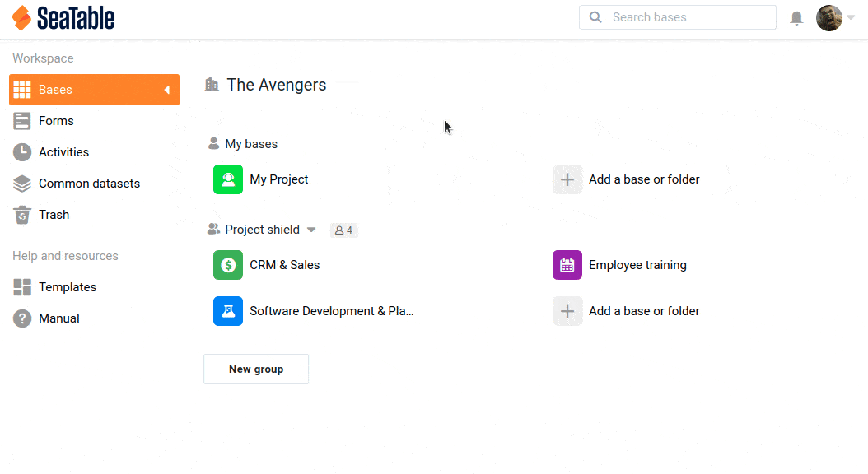This screenshot has height=474, width=868.
Task: Click the SeaTable logo
Action: (x=63, y=18)
